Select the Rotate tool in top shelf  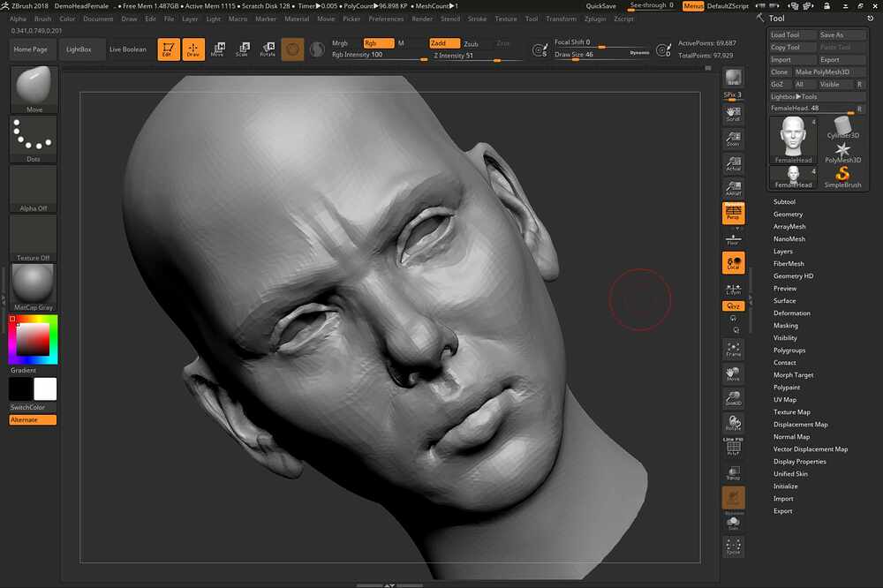pos(268,49)
